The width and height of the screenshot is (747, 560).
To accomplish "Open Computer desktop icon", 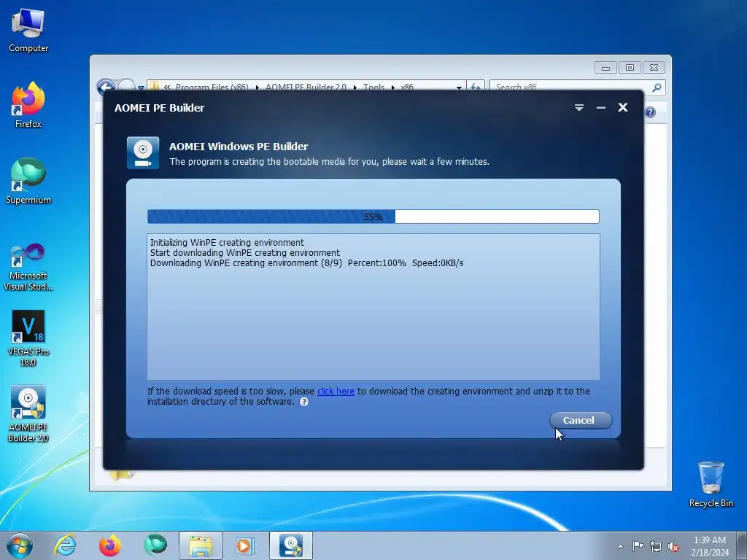I will (28, 31).
